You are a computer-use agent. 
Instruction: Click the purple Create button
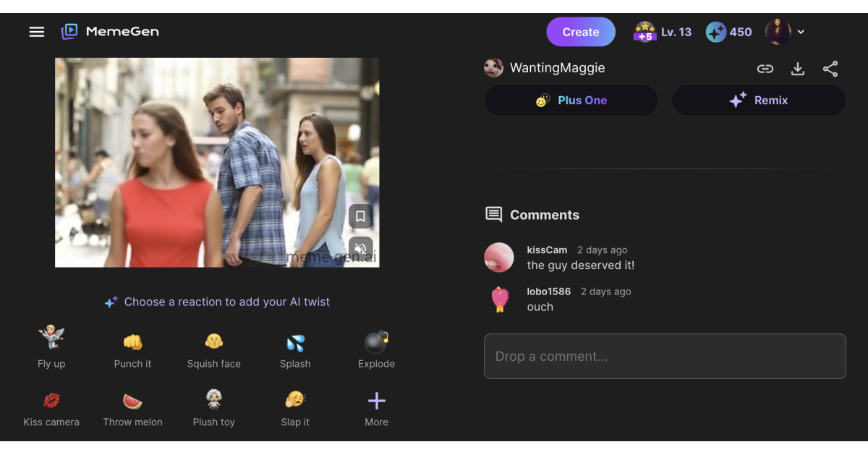click(x=581, y=32)
